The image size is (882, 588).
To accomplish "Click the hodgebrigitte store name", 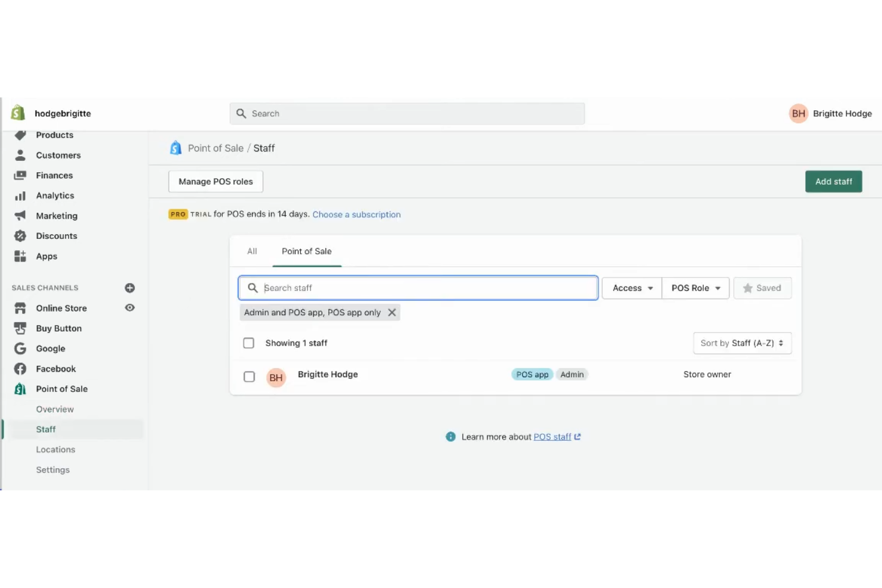I will pyautogui.click(x=63, y=113).
